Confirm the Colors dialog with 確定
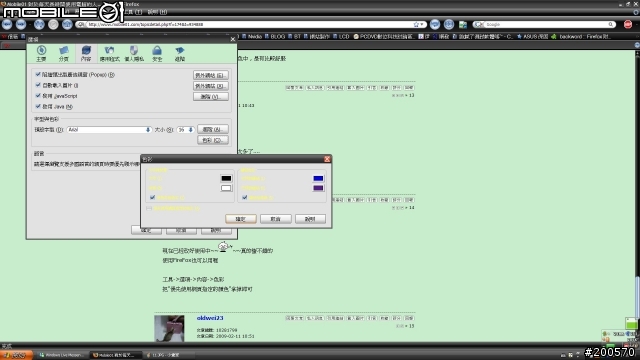 (x=241, y=219)
